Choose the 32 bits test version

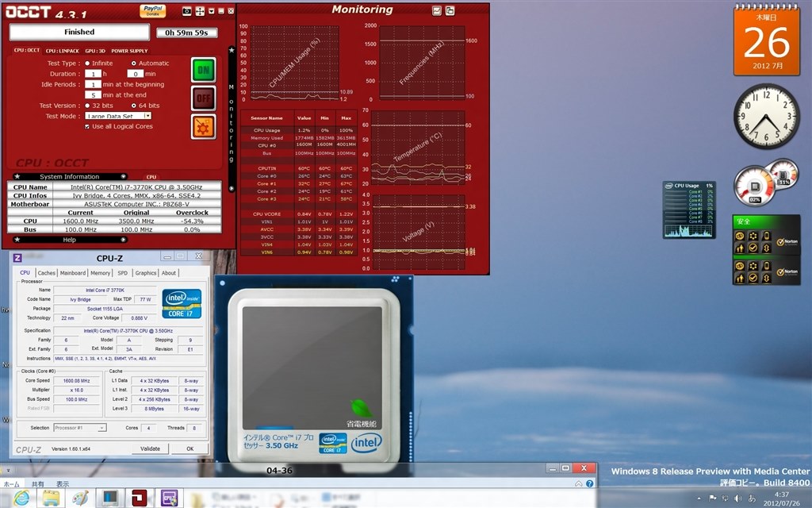click(87, 106)
